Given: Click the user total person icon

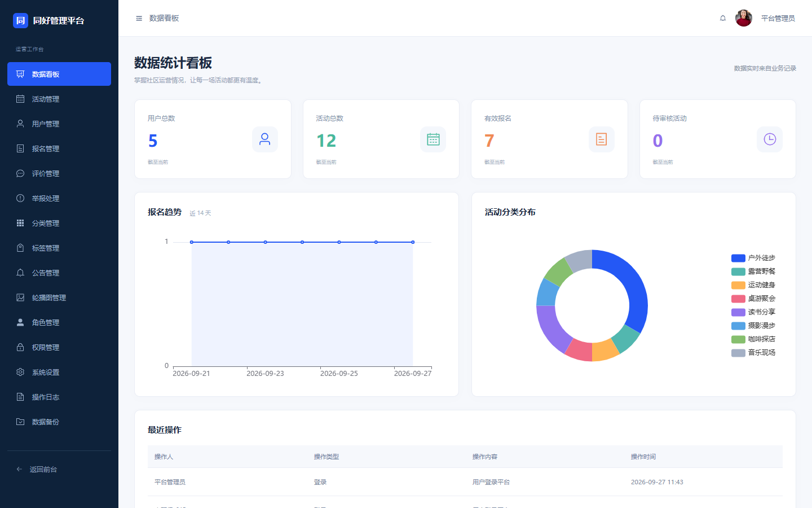Looking at the screenshot, I should tap(264, 139).
